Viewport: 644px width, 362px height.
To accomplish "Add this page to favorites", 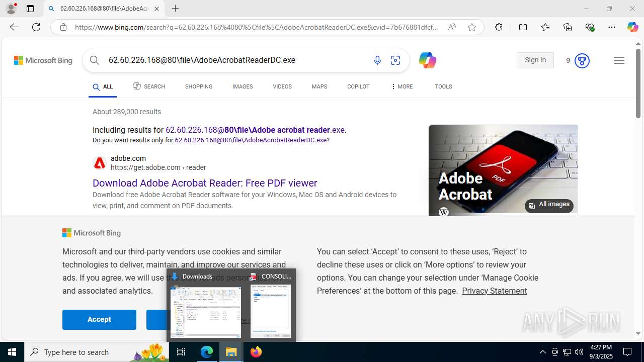I will coord(472,27).
